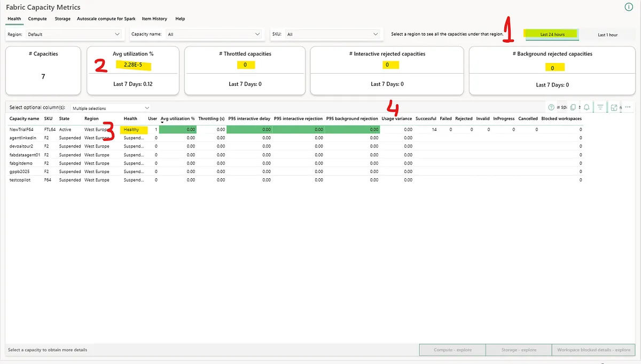This screenshot has height=364, width=641.
Task: Select the gppb2025 capacity row
Action: coord(296,172)
